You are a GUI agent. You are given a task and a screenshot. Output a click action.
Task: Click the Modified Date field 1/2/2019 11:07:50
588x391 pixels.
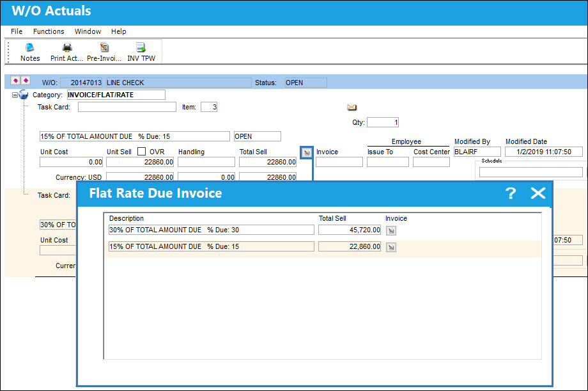544,152
